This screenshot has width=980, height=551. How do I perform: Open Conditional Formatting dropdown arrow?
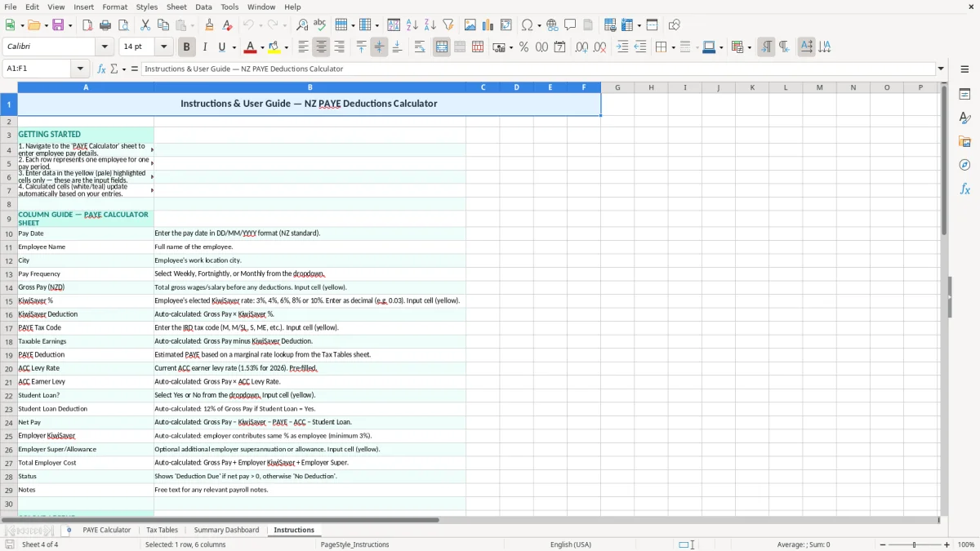coord(749,47)
